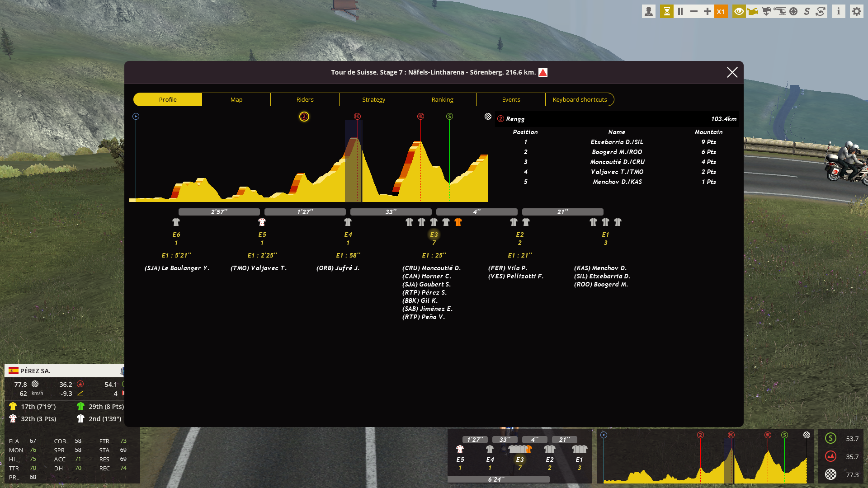This screenshot has width=868, height=488.
Task: Click the 6'24'' gap bar
Action: [x=499, y=479]
